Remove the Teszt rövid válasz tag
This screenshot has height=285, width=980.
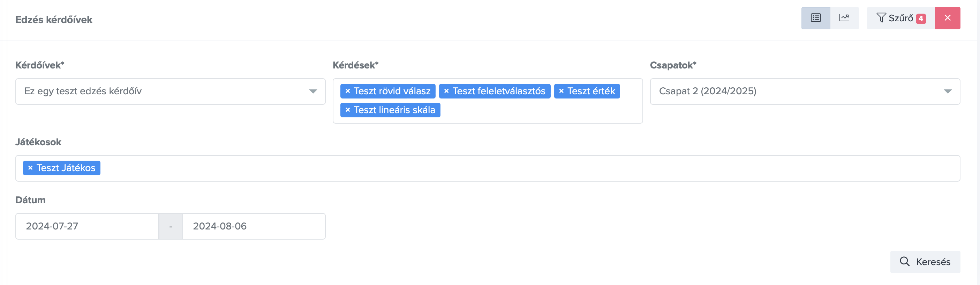click(347, 91)
